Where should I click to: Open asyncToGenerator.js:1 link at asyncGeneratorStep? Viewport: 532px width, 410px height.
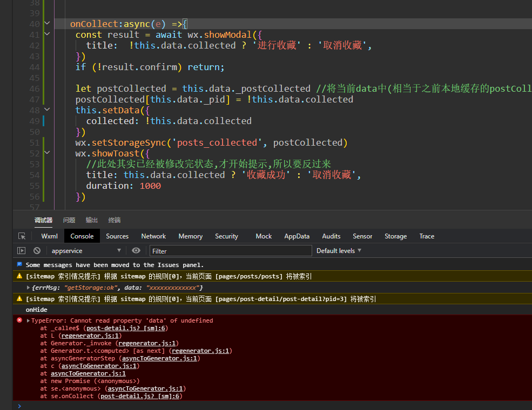click(x=160, y=358)
